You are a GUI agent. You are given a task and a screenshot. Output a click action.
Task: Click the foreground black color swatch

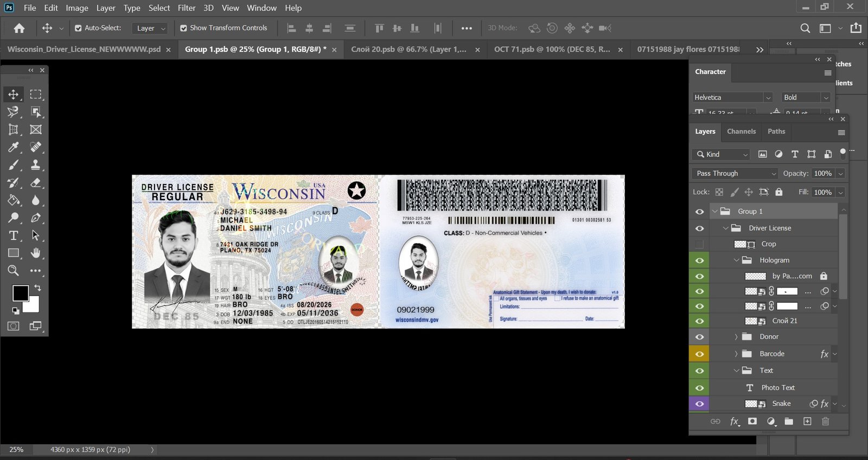[x=21, y=293]
